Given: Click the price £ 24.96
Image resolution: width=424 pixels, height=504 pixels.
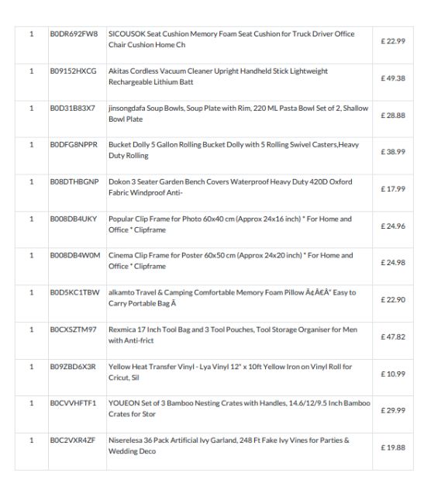Looking at the screenshot, I should pos(393,226).
